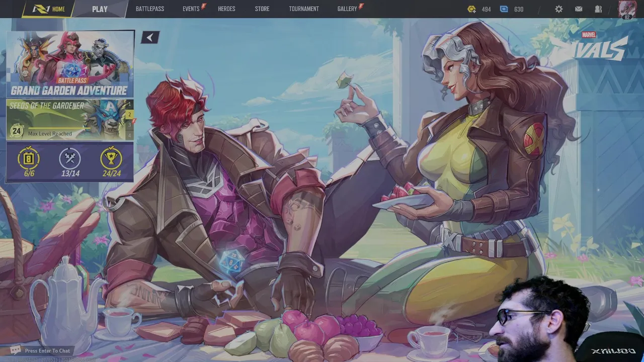This screenshot has height=362, width=644.
Task: Open the Home tab with logo
Action: 49,9
